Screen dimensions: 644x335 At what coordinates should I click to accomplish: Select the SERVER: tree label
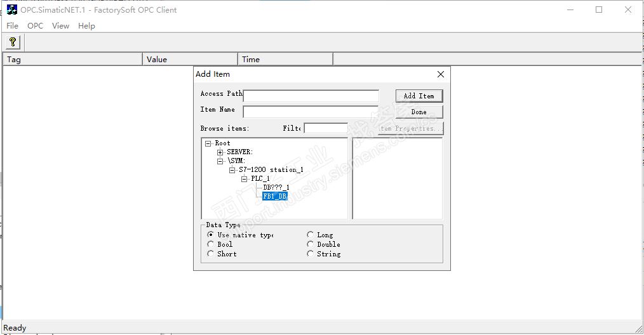click(x=240, y=152)
